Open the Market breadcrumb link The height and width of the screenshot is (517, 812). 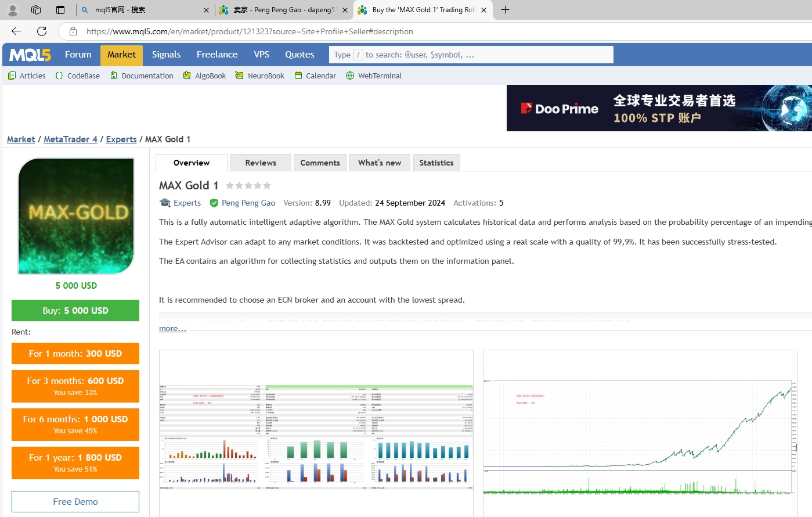click(x=21, y=139)
